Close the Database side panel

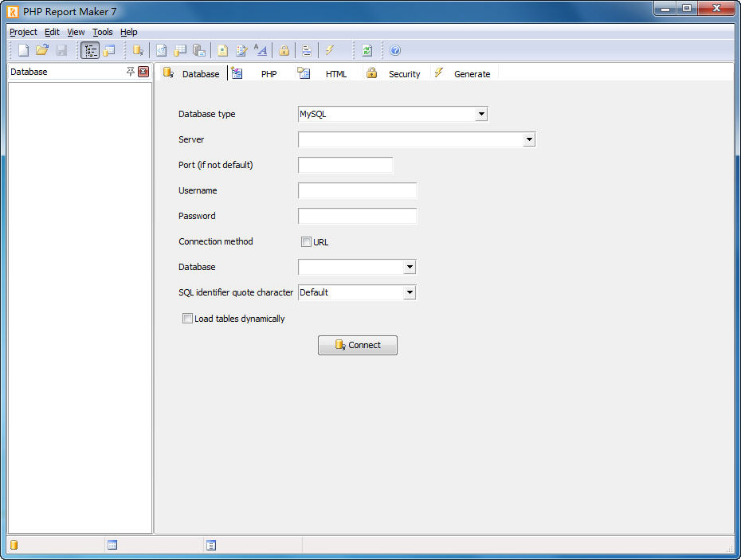click(x=143, y=72)
